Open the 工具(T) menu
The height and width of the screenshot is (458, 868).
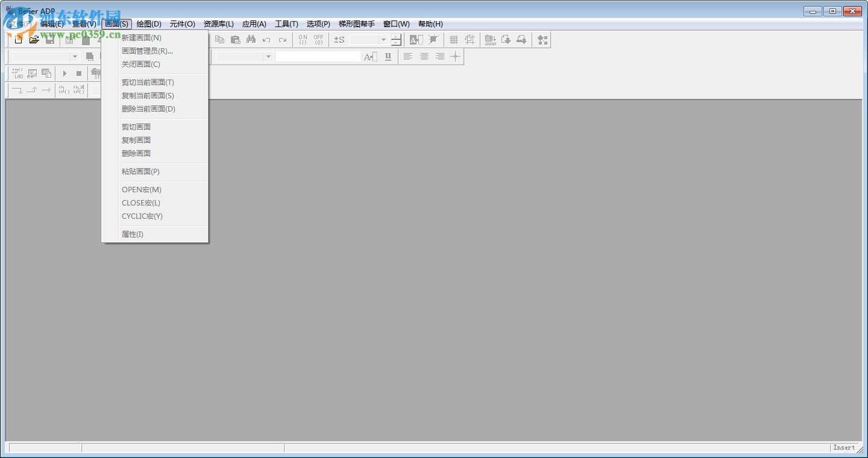tap(287, 24)
